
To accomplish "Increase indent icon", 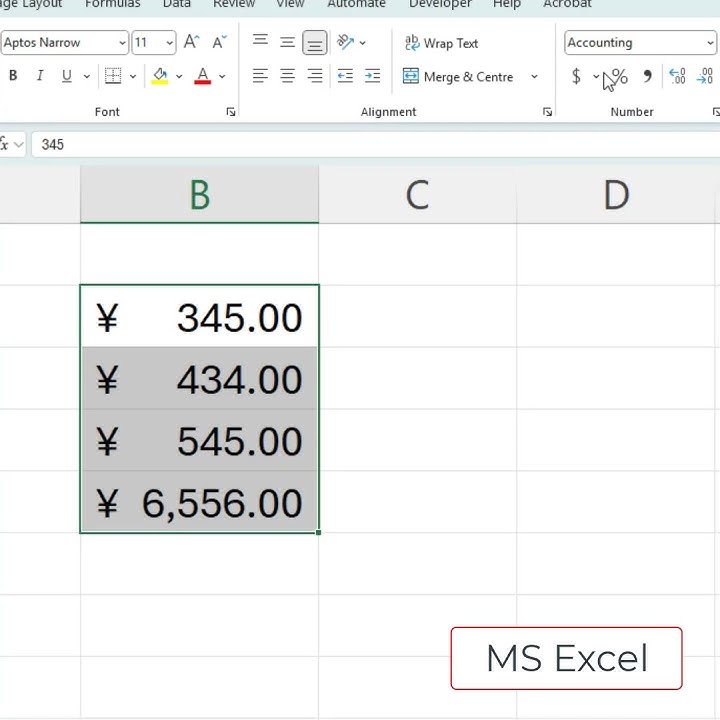I will (372, 76).
